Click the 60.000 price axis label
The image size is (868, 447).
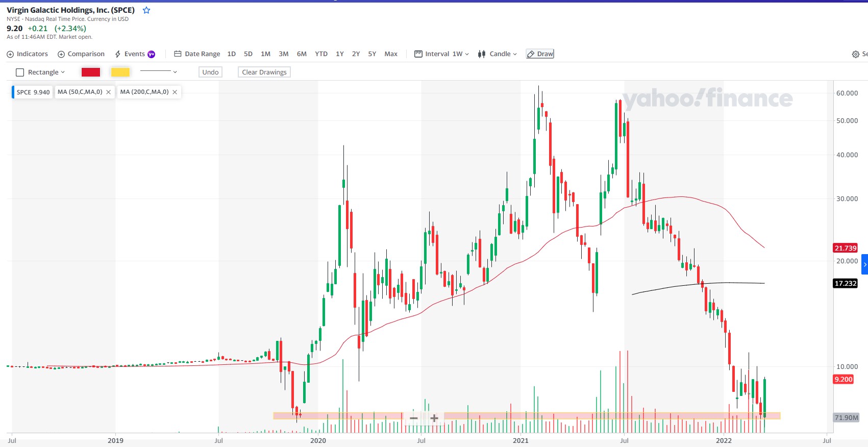[x=847, y=93]
